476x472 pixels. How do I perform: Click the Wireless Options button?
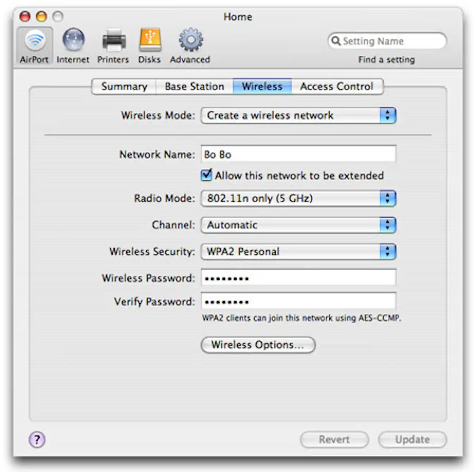pos(258,345)
